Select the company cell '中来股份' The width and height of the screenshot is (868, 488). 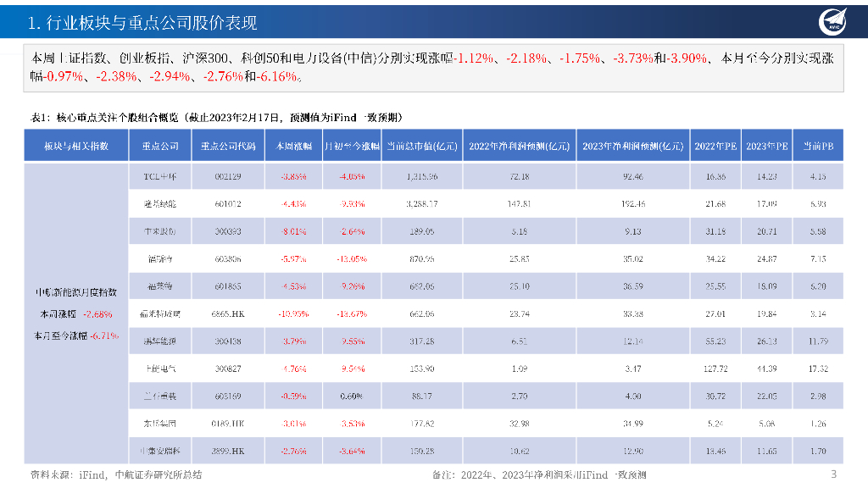tap(160, 231)
